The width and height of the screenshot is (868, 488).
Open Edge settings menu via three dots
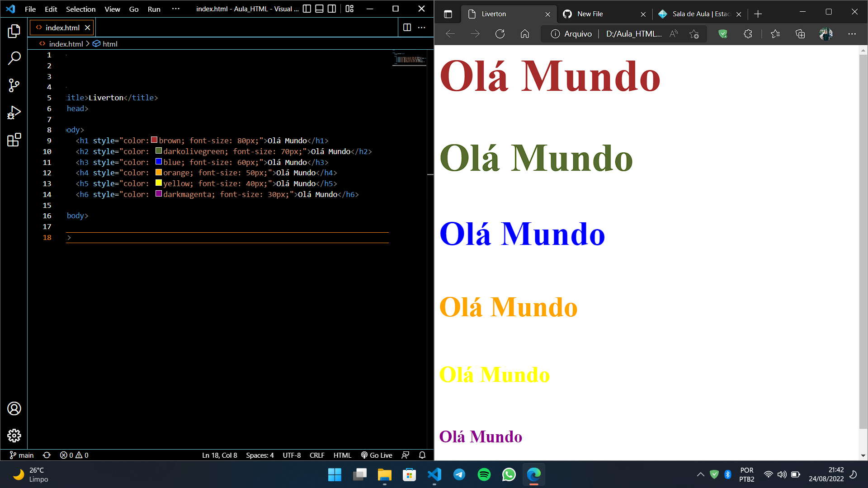click(853, 33)
